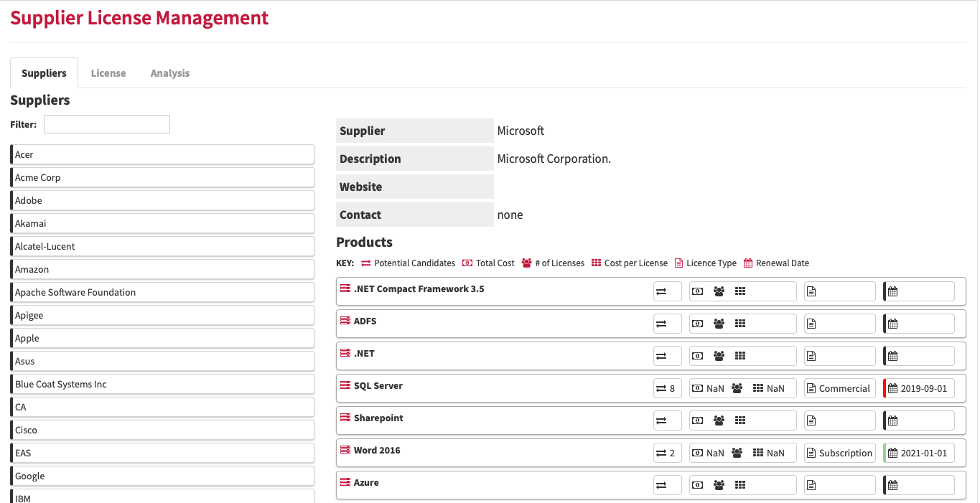Click the Contact value none

coord(510,215)
